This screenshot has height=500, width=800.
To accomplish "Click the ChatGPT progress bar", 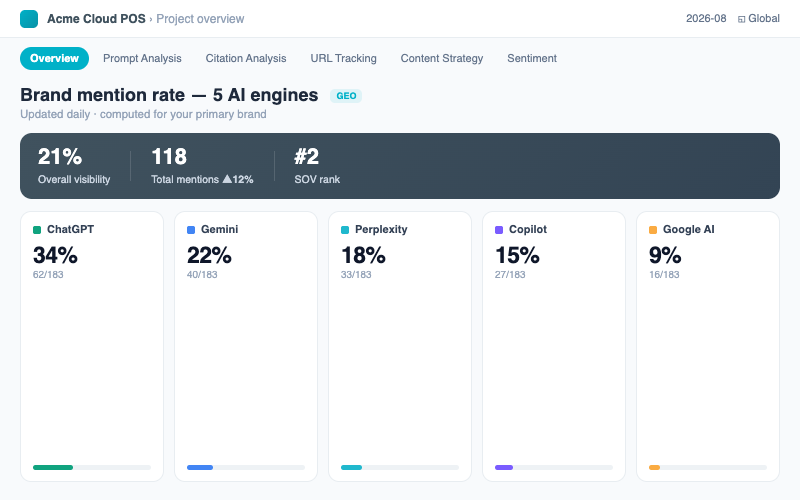I will coord(92,467).
